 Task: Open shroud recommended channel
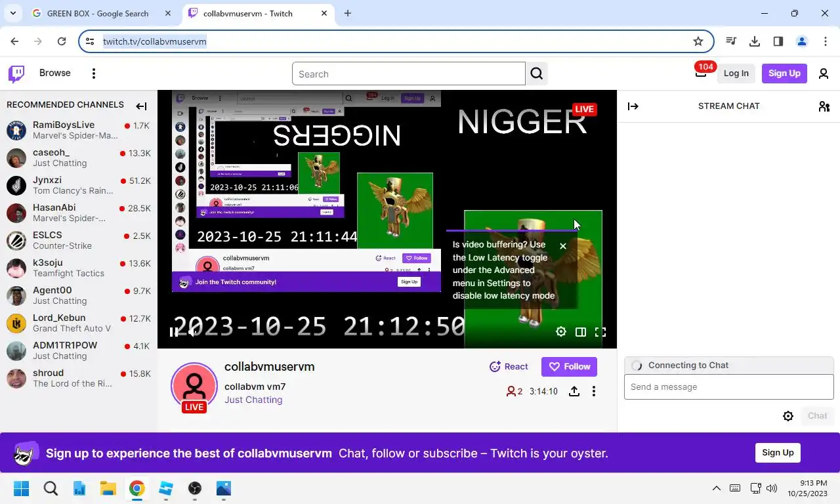pyautogui.click(x=79, y=378)
